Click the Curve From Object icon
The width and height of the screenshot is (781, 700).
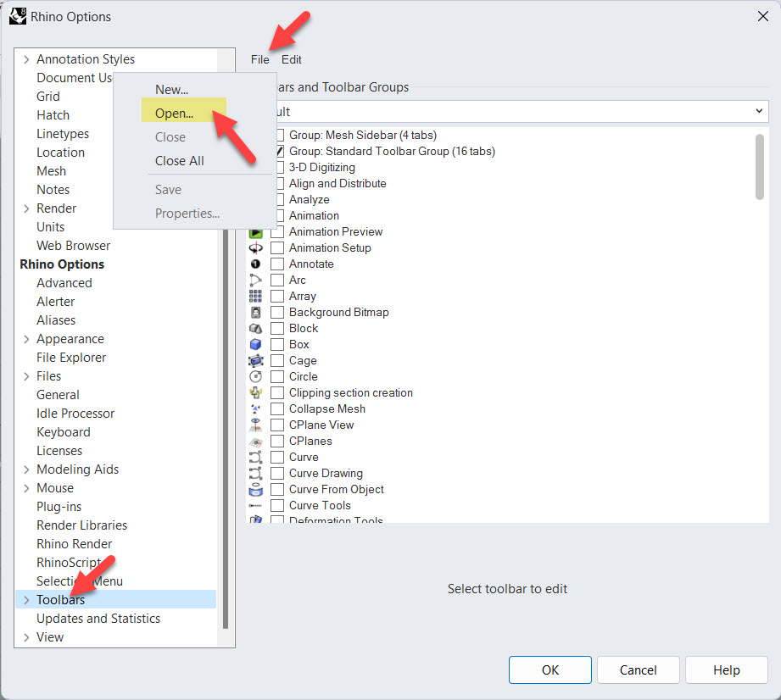255,489
